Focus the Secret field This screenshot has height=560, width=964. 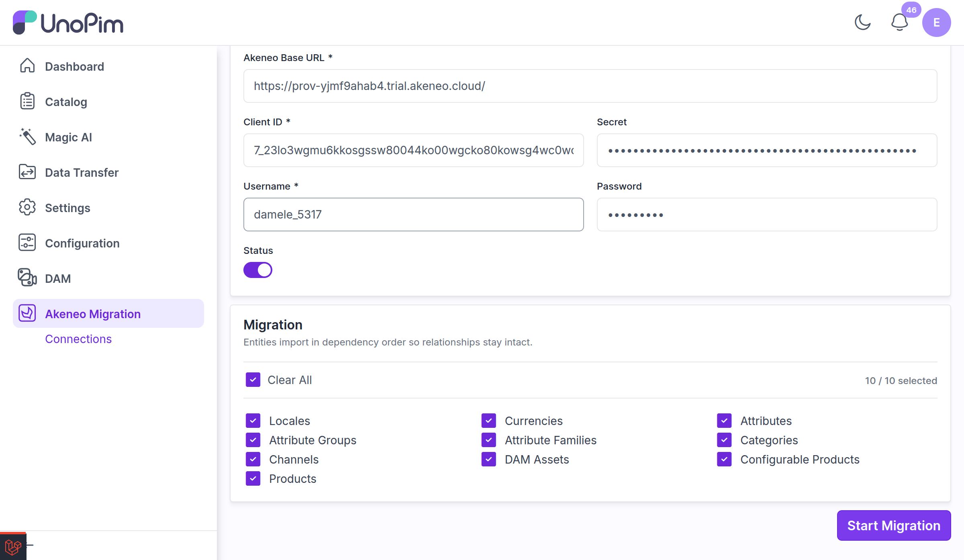point(767,150)
